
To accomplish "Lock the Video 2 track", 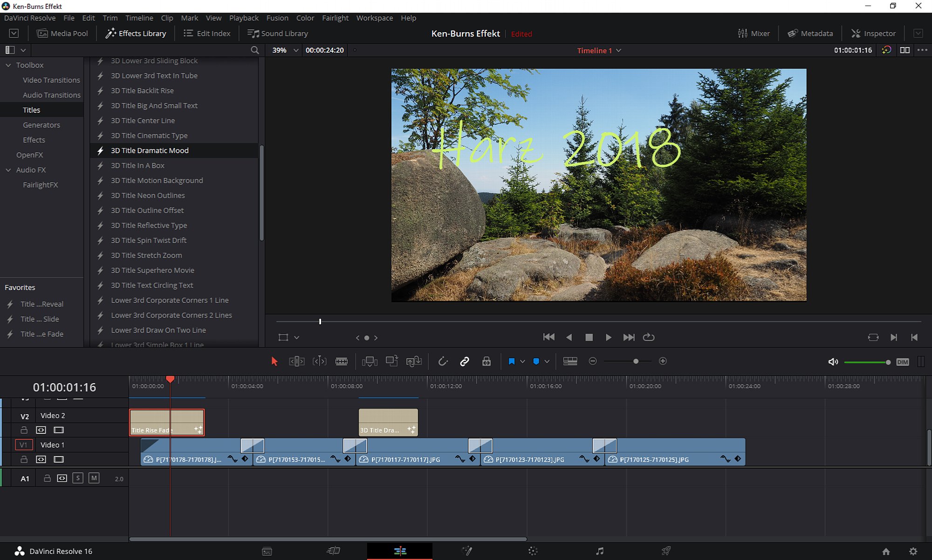I will (24, 430).
